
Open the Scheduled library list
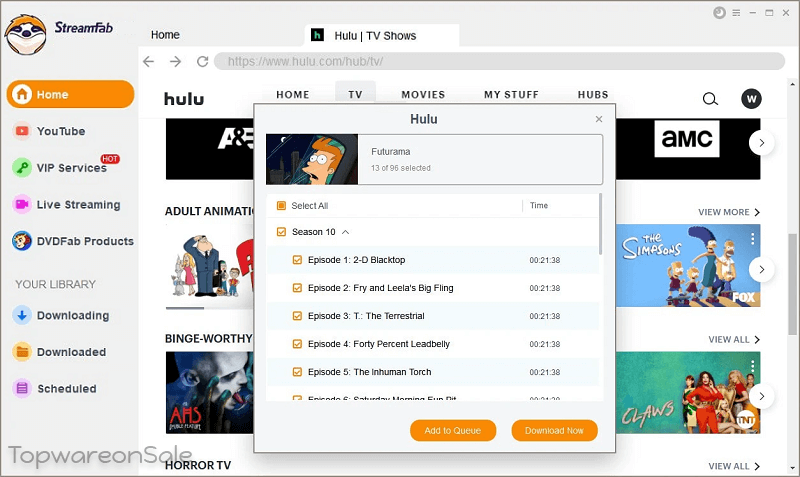(55, 389)
